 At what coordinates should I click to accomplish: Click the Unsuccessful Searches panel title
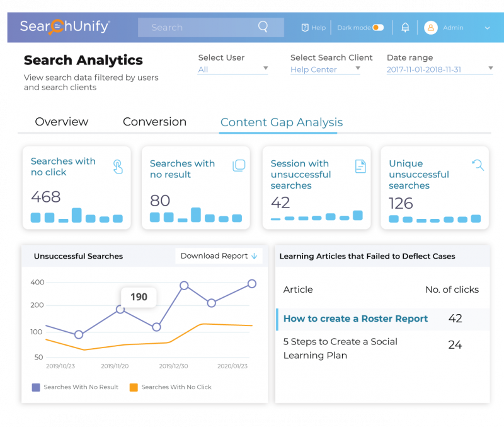click(78, 256)
